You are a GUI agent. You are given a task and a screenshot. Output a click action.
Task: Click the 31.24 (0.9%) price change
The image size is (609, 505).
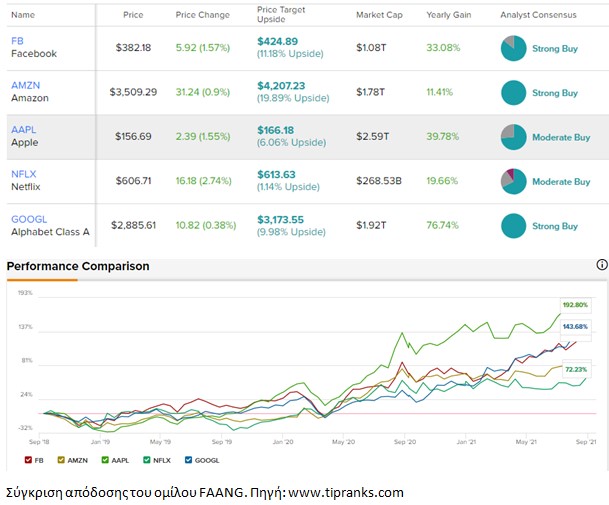pyautogui.click(x=203, y=92)
